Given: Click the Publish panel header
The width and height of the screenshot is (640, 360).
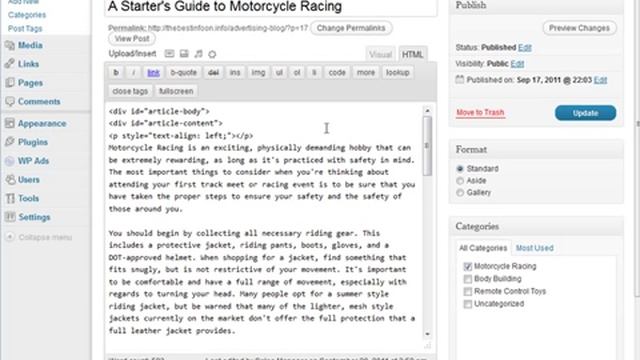Looking at the screenshot, I should [536, 7].
